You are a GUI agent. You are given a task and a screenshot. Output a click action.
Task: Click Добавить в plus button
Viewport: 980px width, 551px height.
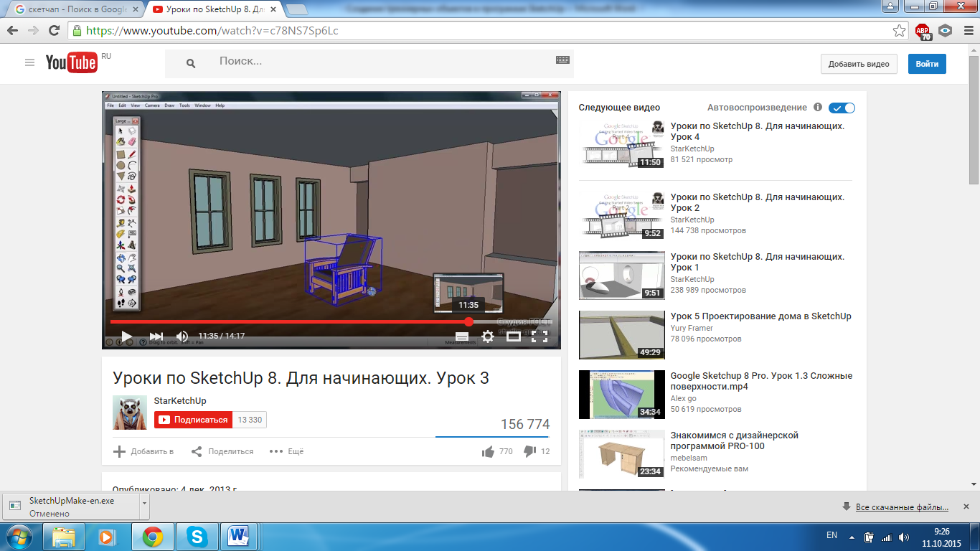pos(143,451)
